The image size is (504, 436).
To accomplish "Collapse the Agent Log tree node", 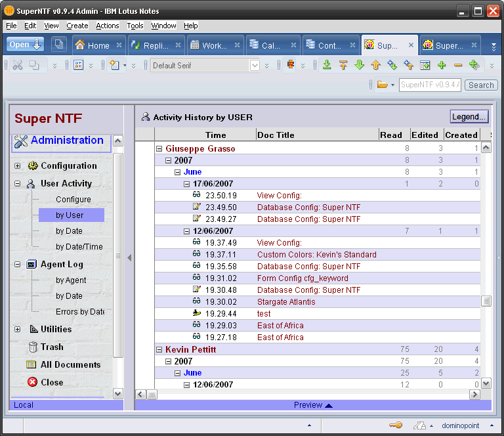I will (17, 265).
